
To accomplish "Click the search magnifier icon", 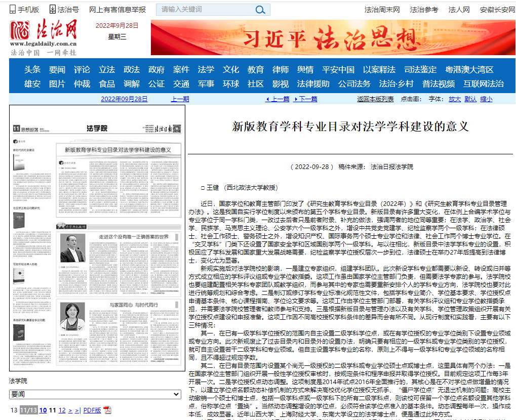I will (x=259, y=10).
